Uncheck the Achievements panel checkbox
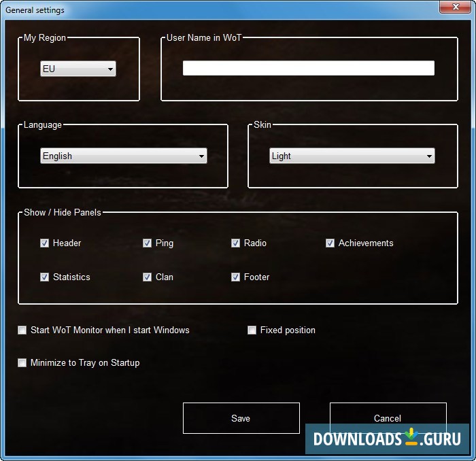Screen dimensions: 476x461 [x=330, y=243]
